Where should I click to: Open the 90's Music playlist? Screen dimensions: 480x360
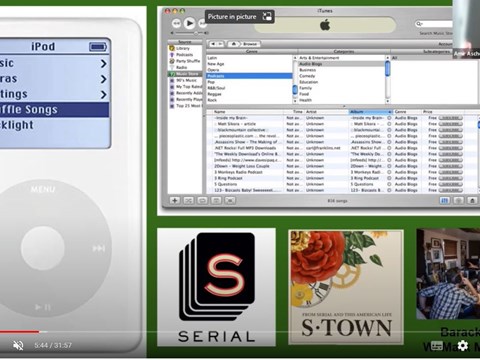[185, 80]
